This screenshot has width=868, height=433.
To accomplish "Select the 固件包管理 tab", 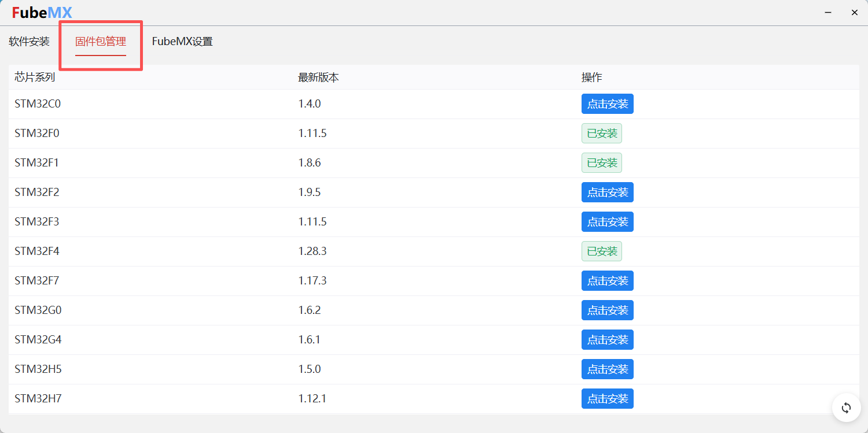I will click(101, 42).
